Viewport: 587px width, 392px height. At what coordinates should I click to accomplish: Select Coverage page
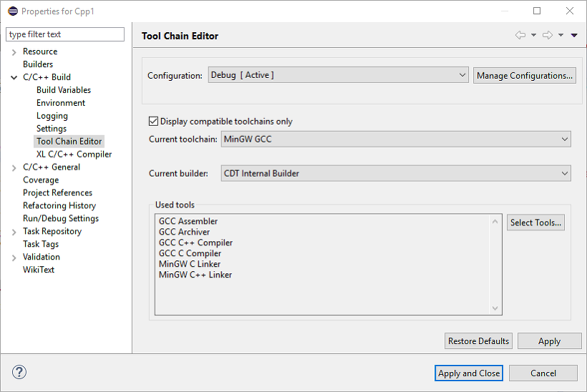[x=41, y=180]
